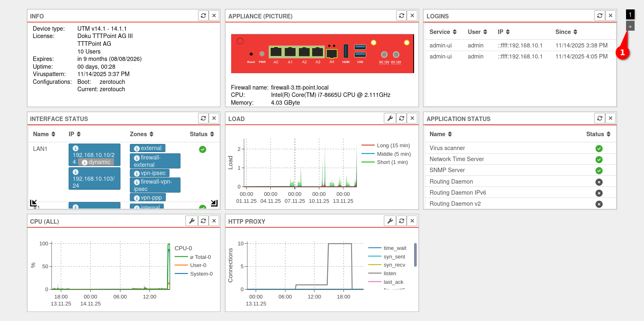Click info icon on vpn-ipsec zone
The image size is (644, 321).
(x=137, y=173)
